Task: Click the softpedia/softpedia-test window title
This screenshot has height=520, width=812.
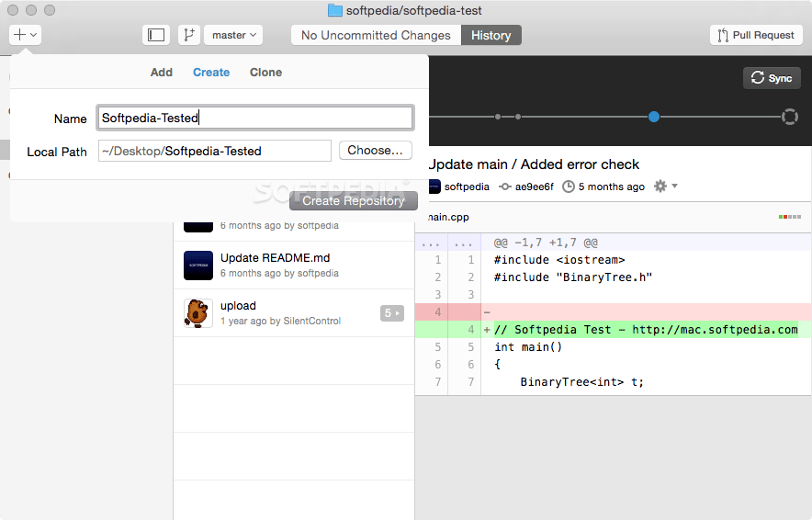Action: coord(413,10)
